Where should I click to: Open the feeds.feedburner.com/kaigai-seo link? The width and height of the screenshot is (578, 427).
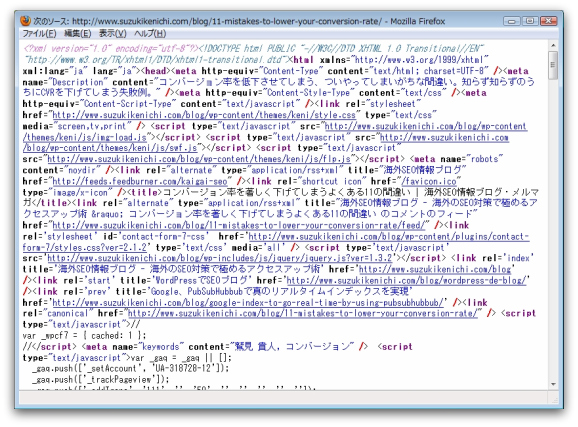pyautogui.click(x=140, y=181)
